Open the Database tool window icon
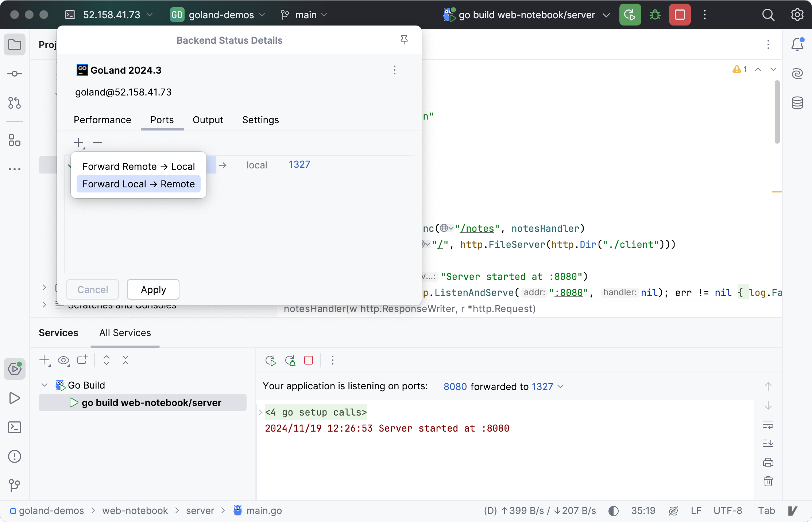 pyautogui.click(x=797, y=103)
